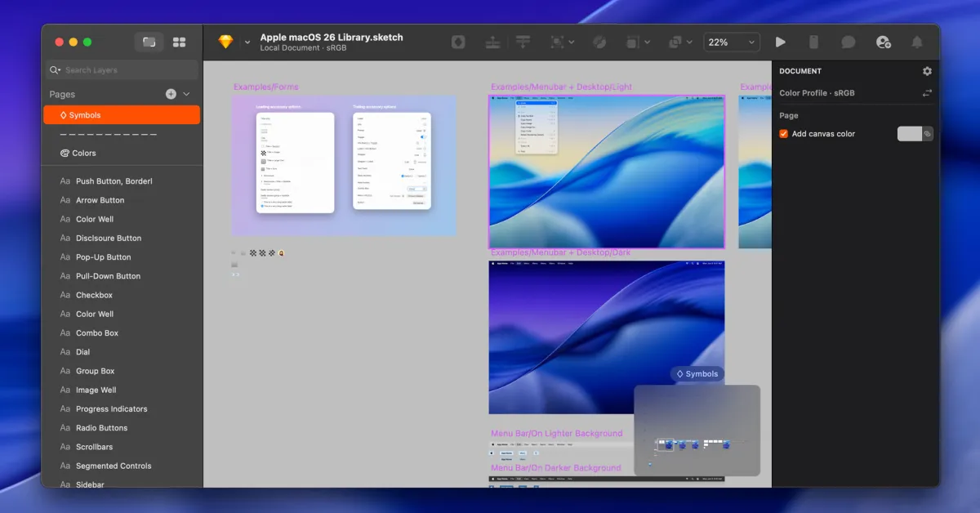The height and width of the screenshot is (513, 980).
Task: Open the Comments bubble in the toolbar
Action: (x=848, y=42)
